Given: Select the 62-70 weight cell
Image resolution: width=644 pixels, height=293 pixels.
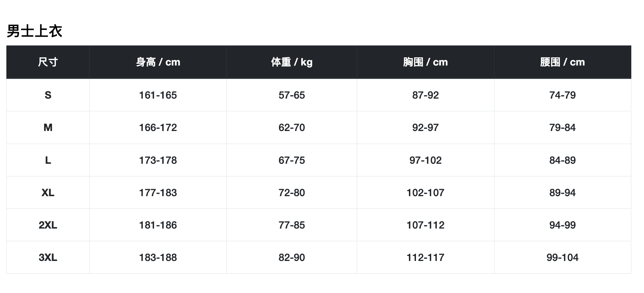Looking at the screenshot, I should (x=292, y=127).
